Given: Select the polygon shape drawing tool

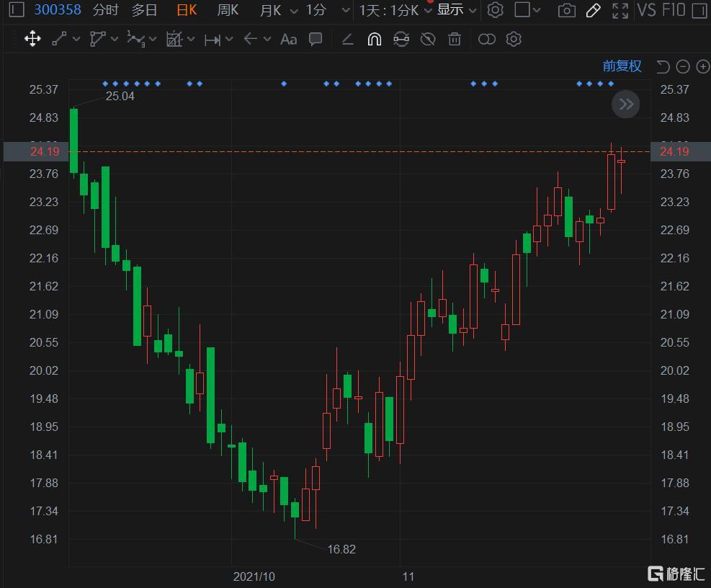Looking at the screenshot, I should coord(97,39).
